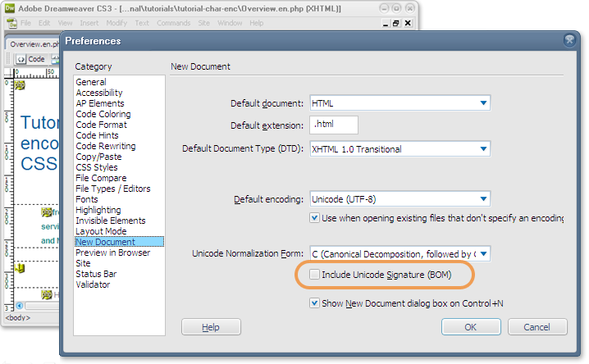This screenshot has width=589, height=364.
Task: Close the Preferences dialog with the X button
Action: click(570, 40)
